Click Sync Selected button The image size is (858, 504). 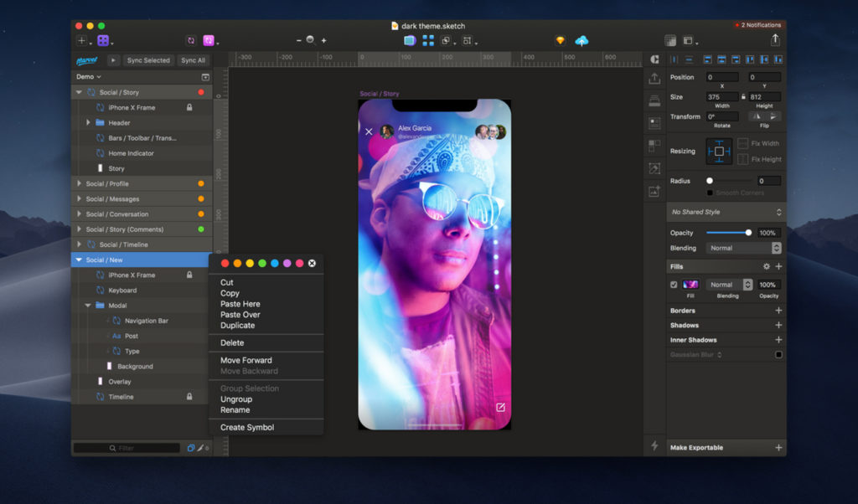click(148, 60)
